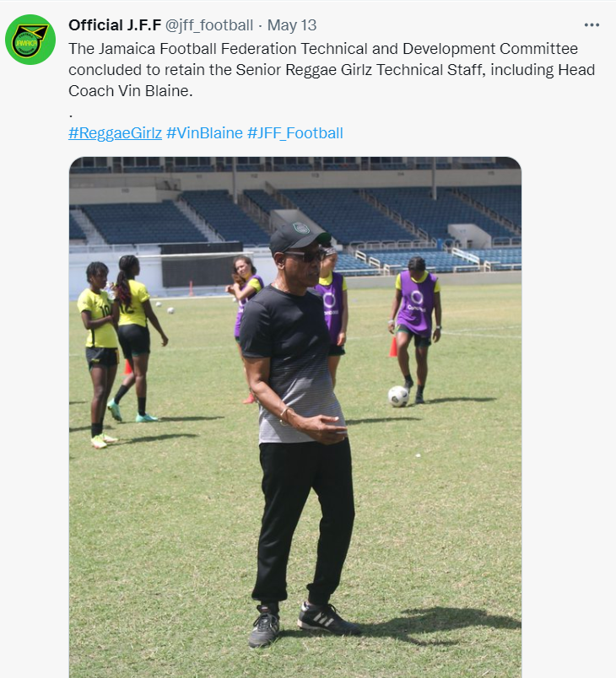Open the #JFF_Football hashtag
This screenshot has height=678, width=616.
tap(295, 133)
